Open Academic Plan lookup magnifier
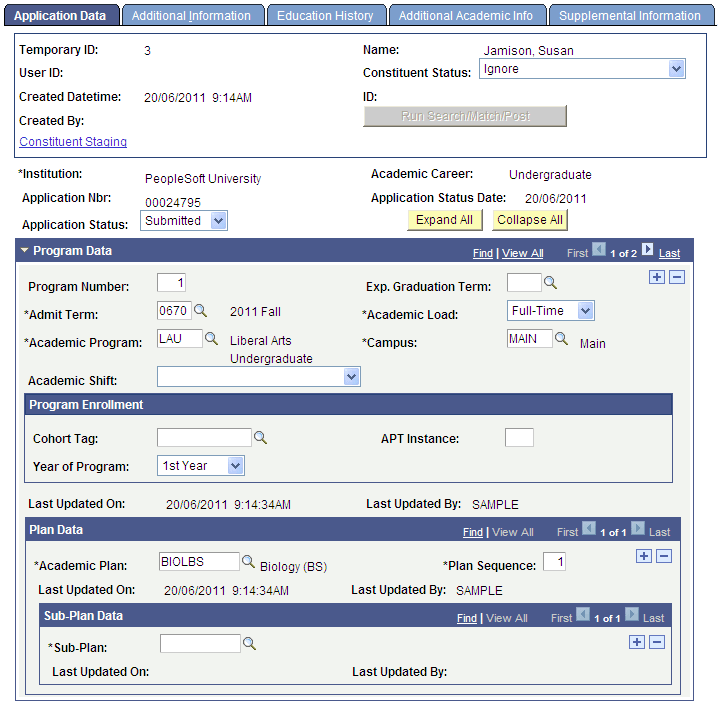Screen dimensions: 718x704 248,561
